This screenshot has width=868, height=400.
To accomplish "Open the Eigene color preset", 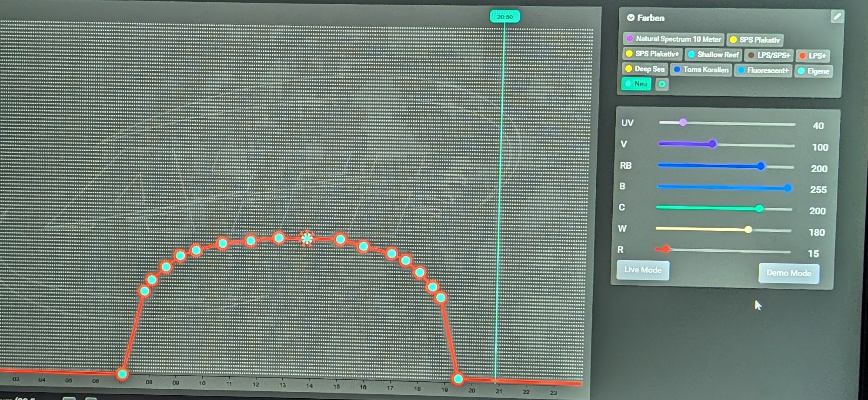I will tap(814, 71).
